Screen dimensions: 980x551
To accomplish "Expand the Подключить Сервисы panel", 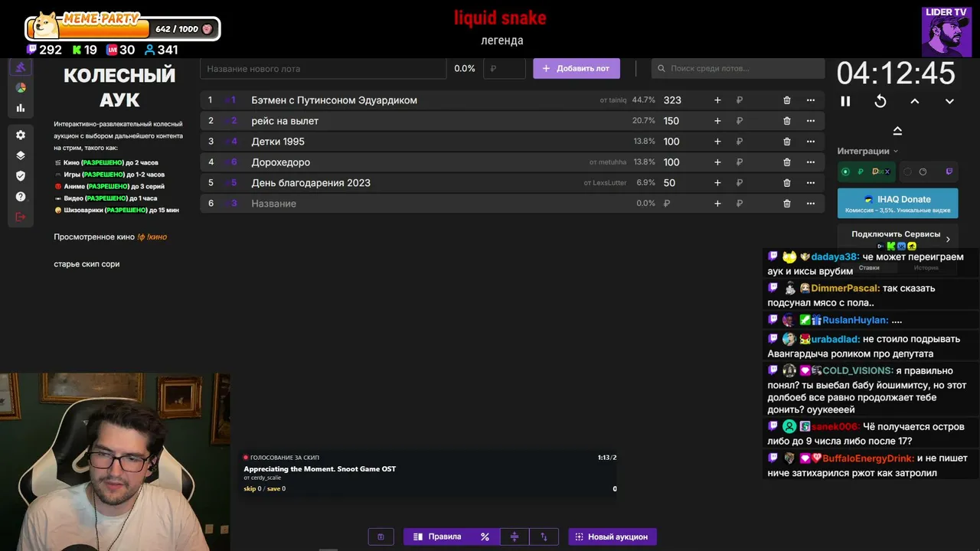I will pos(897,239).
